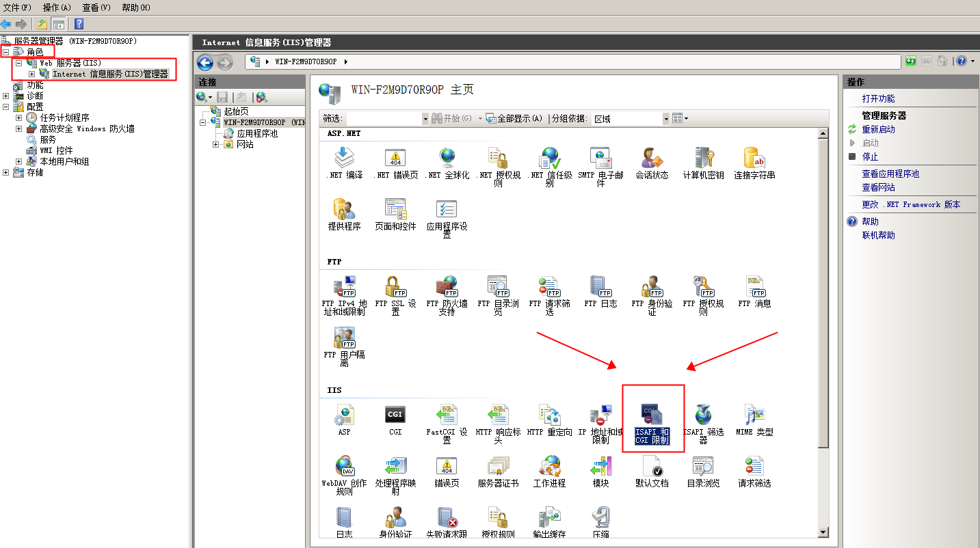Click 查看应用程序池 link
Viewport: 980px width, 548px height.
click(x=890, y=174)
